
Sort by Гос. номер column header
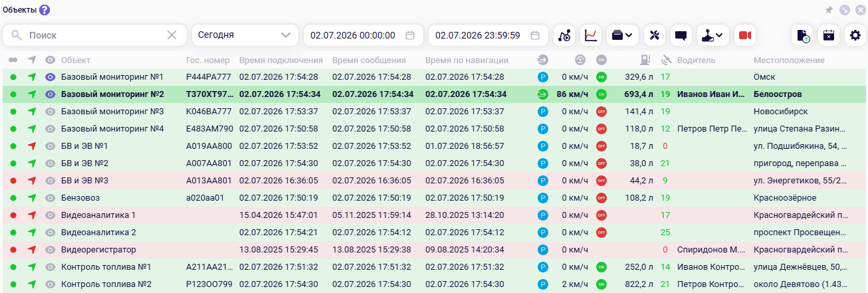click(208, 60)
